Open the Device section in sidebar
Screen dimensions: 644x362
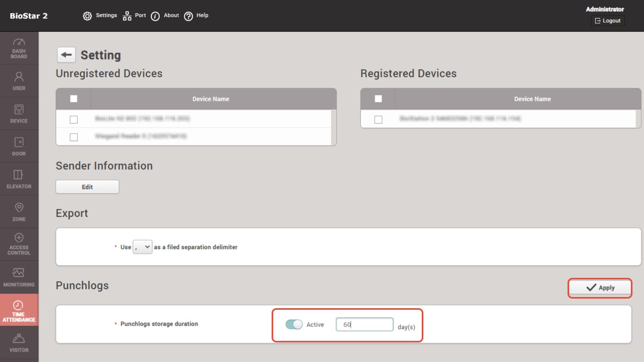19,114
